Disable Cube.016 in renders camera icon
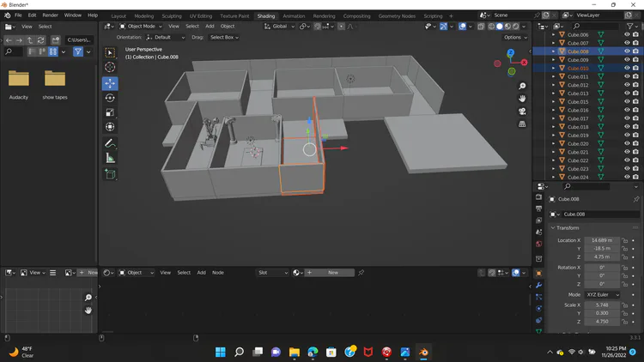The height and width of the screenshot is (362, 644). [635, 110]
